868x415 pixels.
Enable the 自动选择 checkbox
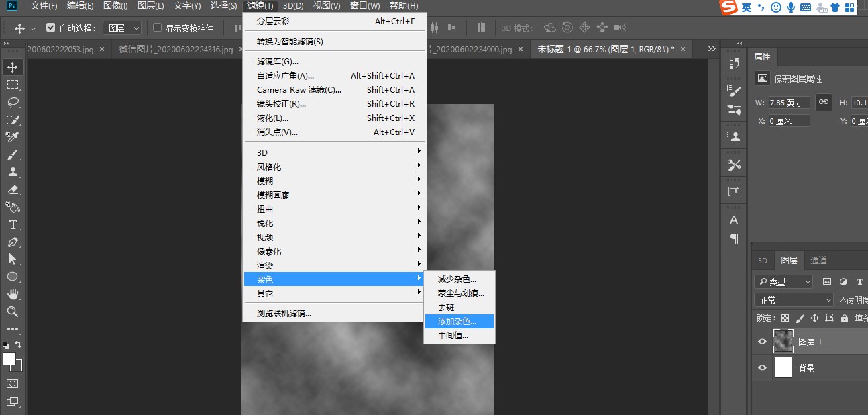[52, 28]
